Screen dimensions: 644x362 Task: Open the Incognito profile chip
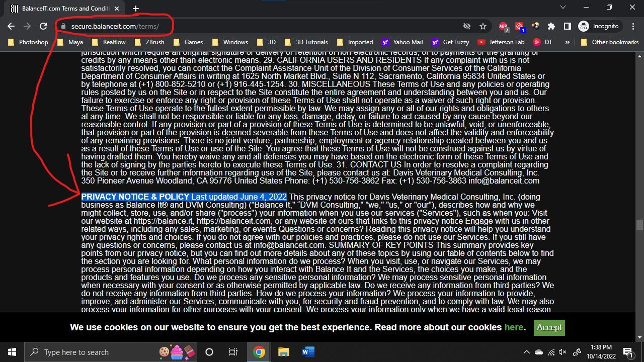600,26
